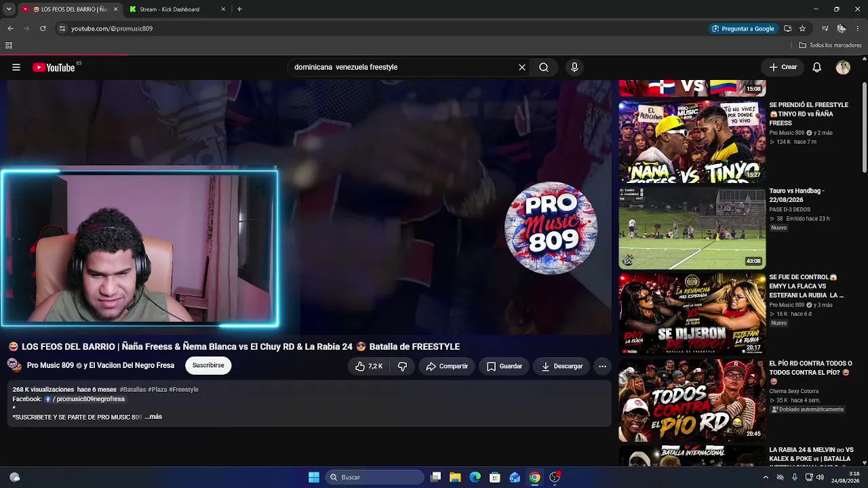868x488 pixels.
Task: Open EL PÍO RD CONTRA TODOS title
Action: click(x=810, y=372)
